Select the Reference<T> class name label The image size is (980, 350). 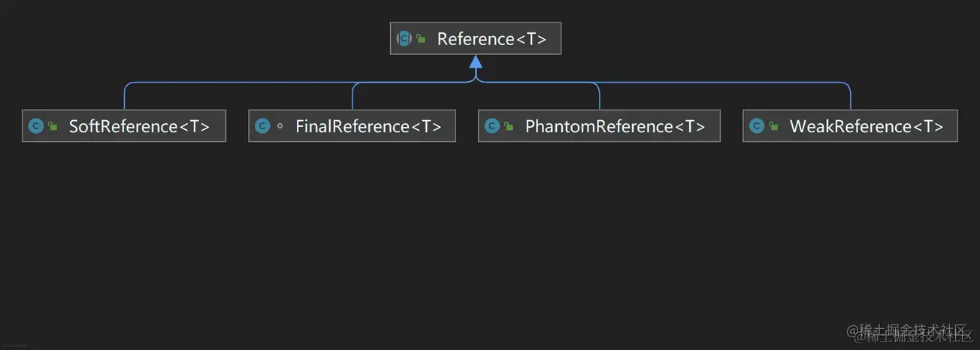click(x=492, y=38)
